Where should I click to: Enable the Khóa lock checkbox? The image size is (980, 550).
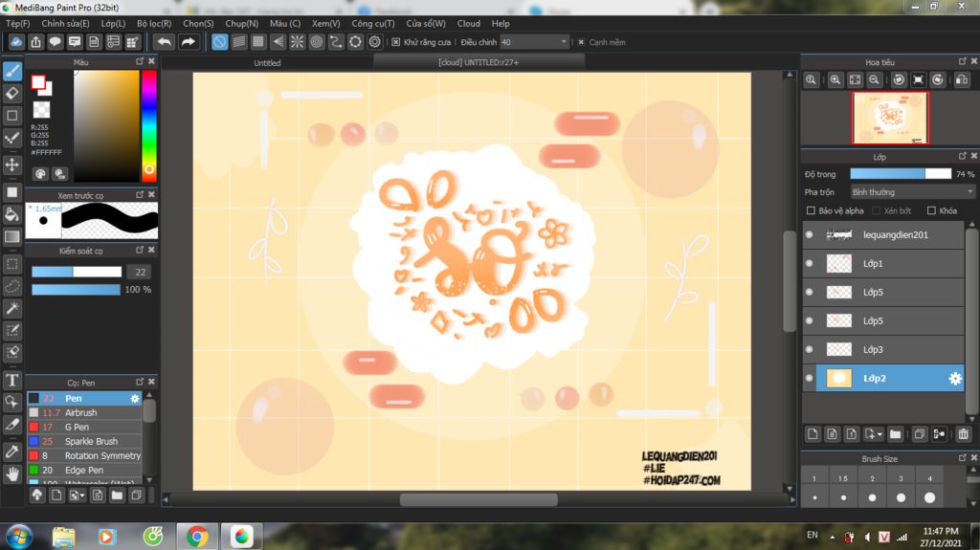coord(931,210)
